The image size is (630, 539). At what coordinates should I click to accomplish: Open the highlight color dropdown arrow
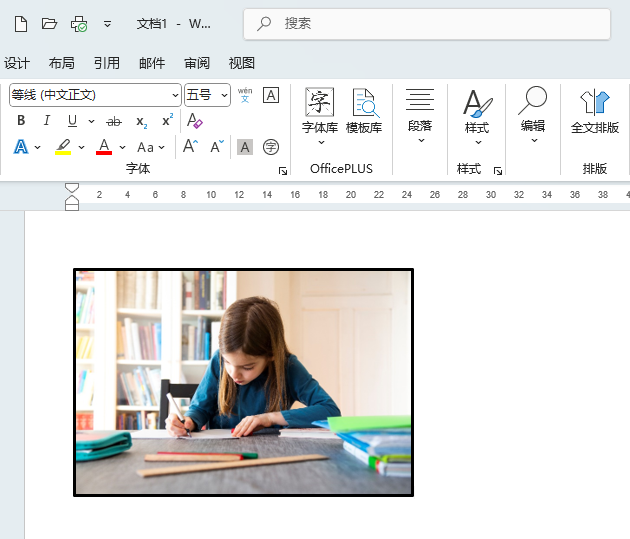tap(82, 147)
